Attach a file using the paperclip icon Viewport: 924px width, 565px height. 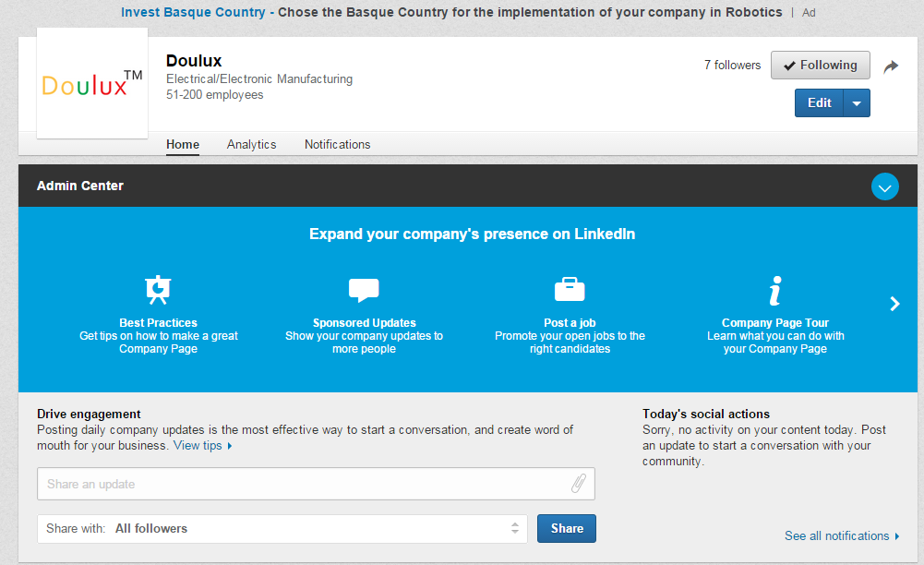click(578, 484)
